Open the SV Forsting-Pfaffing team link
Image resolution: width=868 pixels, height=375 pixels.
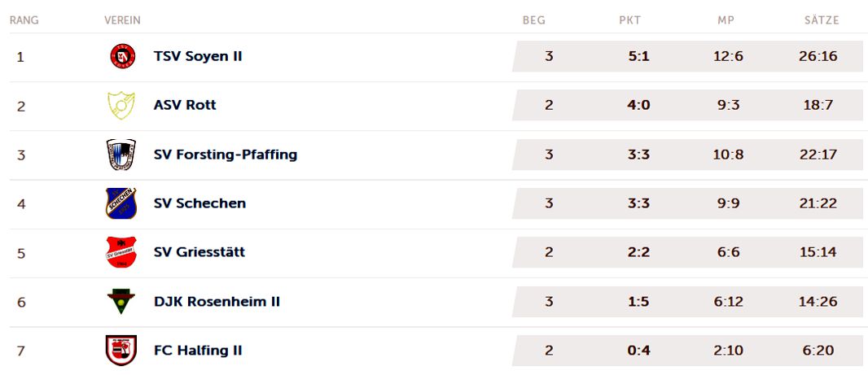pos(226,155)
